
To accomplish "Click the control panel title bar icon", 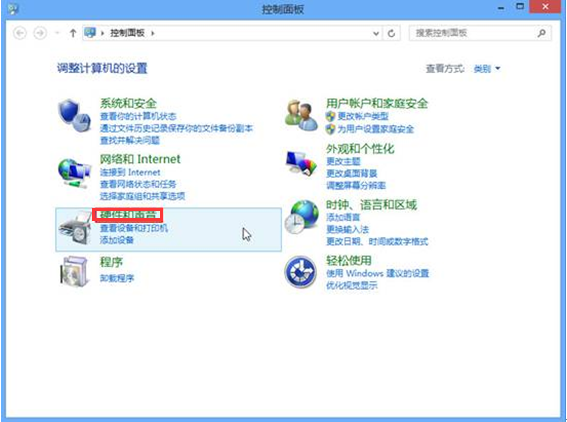I will pos(12,8).
